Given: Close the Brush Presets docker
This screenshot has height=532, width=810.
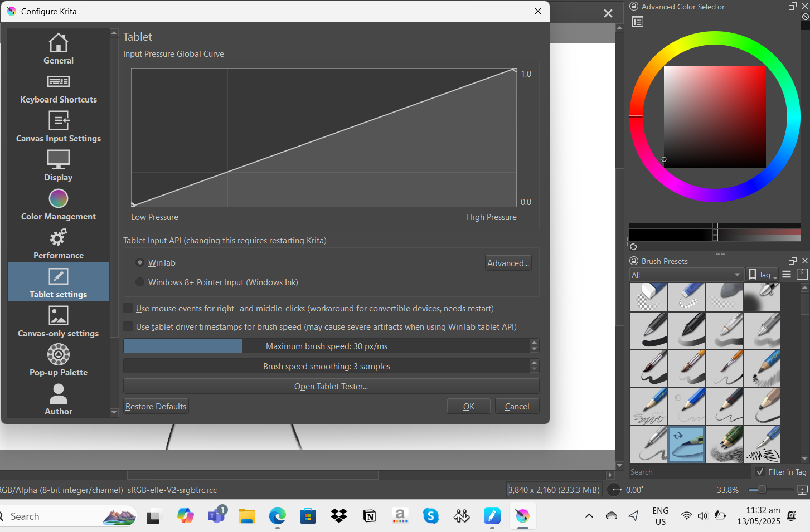Looking at the screenshot, I should 804,261.
